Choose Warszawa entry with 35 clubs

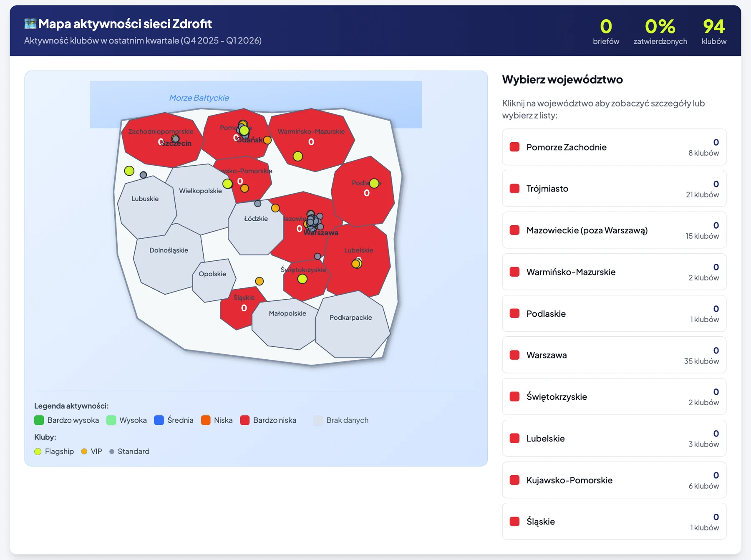coord(614,355)
